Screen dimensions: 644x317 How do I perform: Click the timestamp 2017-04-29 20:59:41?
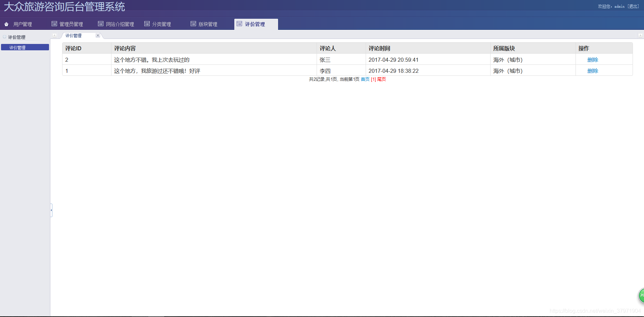click(x=394, y=60)
